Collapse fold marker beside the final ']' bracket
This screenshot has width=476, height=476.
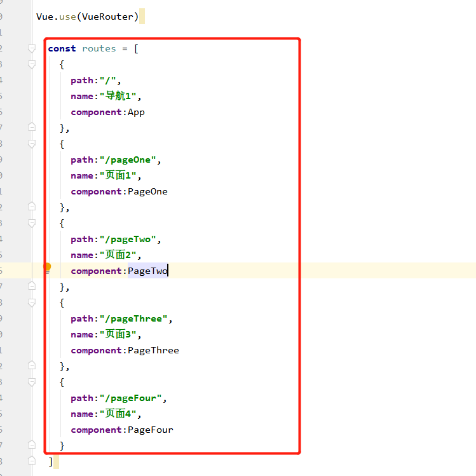coord(32,461)
